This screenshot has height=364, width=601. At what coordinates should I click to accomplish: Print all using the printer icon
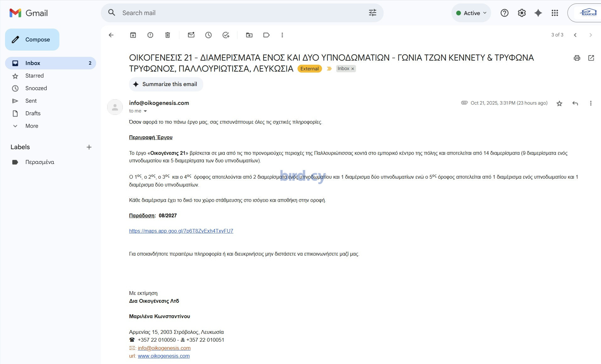pyautogui.click(x=577, y=58)
